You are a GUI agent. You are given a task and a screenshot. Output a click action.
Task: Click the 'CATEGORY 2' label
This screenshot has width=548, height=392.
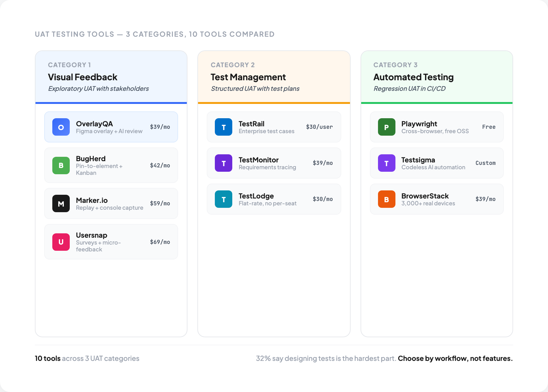pyautogui.click(x=233, y=65)
